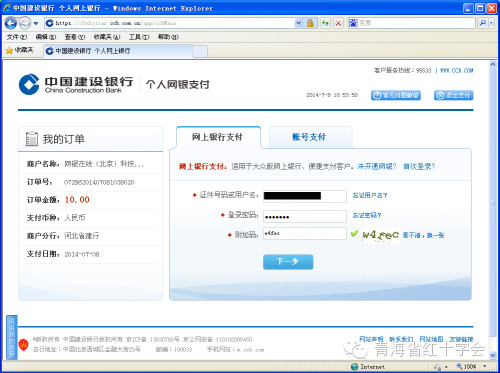
Task: Click the Baidu search box
Action: [411, 23]
